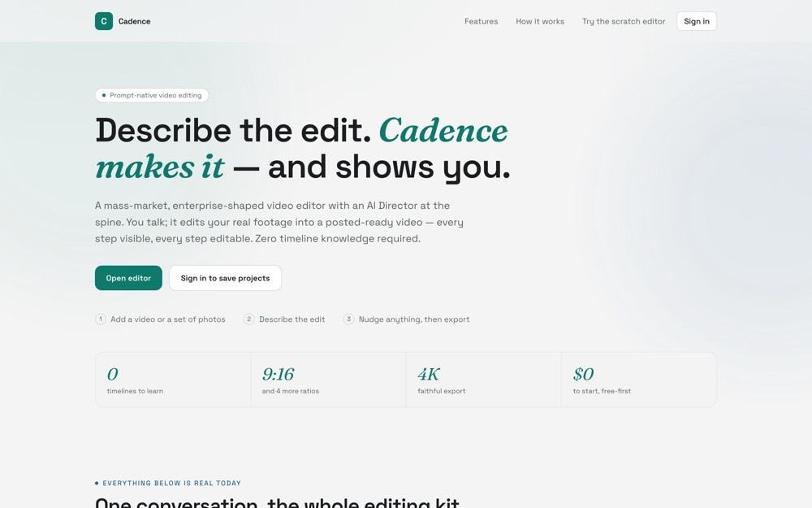This screenshot has height=508, width=812.
Task: Click the italic green 'Cadence' headline word
Action: [x=443, y=130]
